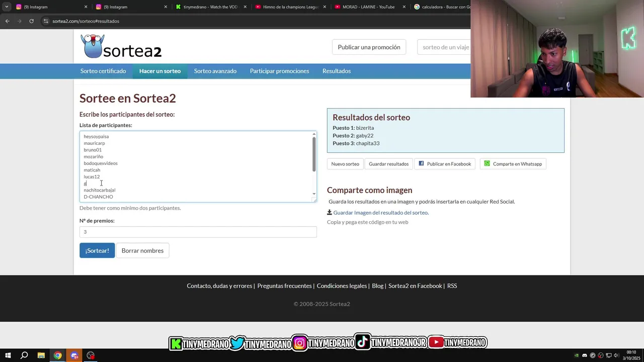Click the participants list scrollbar thumb
This screenshot has height=362, width=644.
(314, 154)
